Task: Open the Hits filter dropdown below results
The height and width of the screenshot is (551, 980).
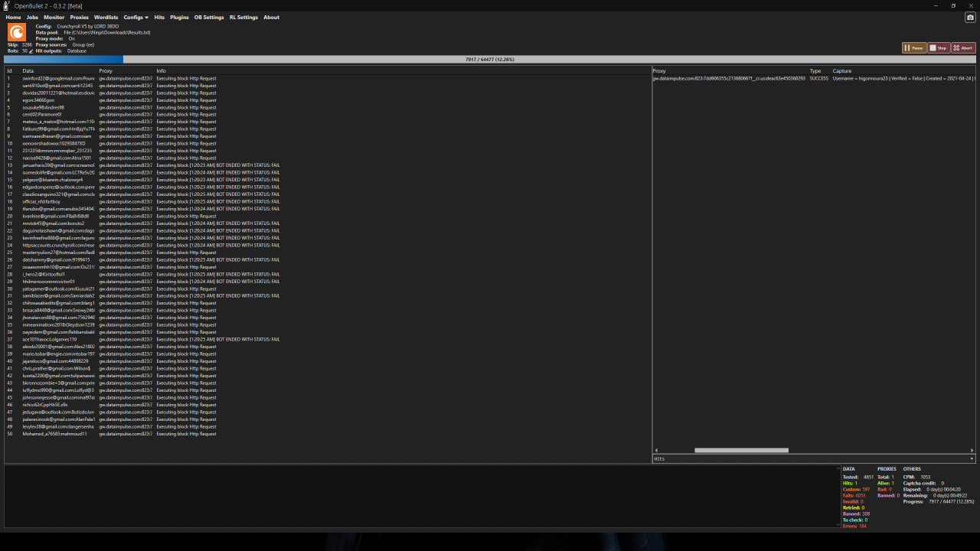Action: coord(814,458)
